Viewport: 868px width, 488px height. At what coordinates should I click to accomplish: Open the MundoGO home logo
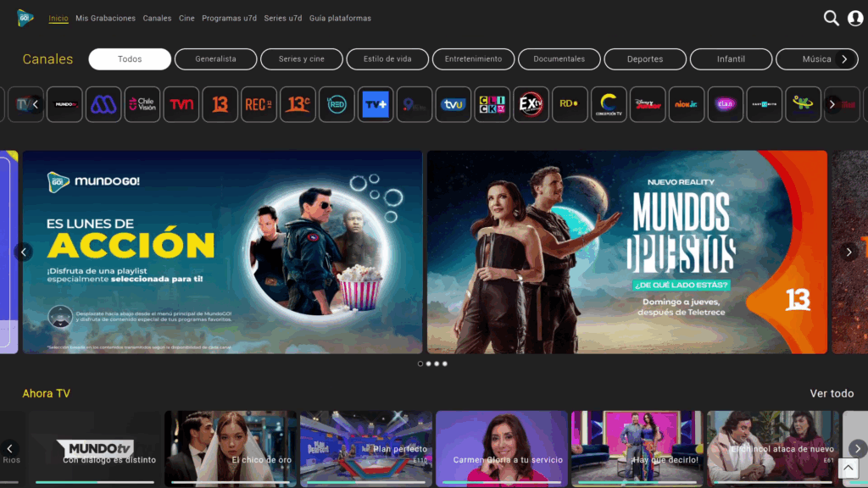tap(25, 19)
